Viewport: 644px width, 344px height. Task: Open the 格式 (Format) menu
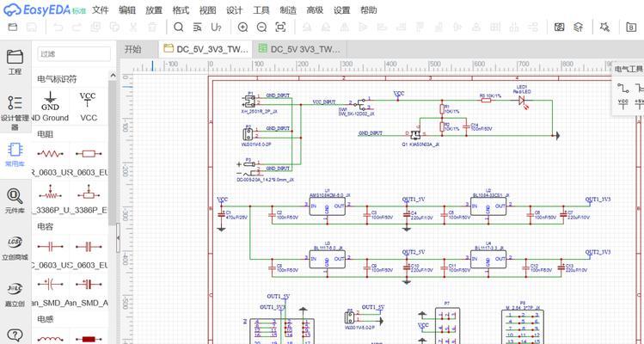point(181,9)
